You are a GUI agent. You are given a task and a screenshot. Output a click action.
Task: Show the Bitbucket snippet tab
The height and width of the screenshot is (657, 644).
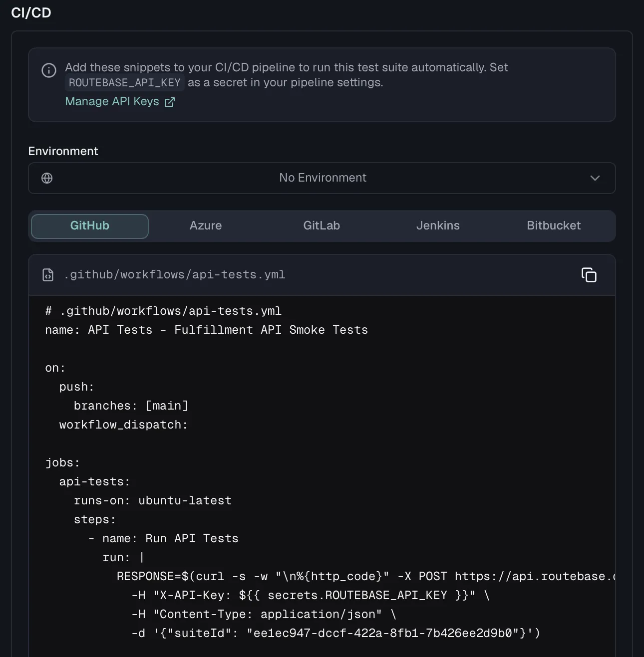click(x=554, y=226)
